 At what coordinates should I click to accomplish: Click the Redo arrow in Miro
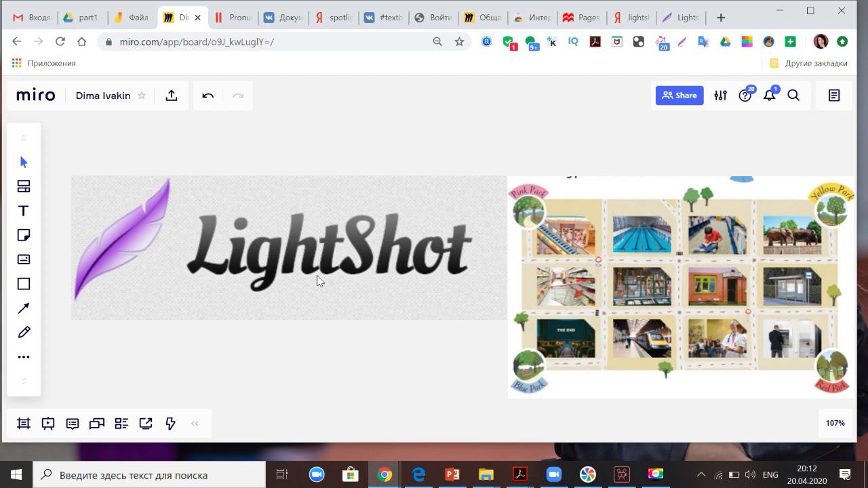[238, 96]
